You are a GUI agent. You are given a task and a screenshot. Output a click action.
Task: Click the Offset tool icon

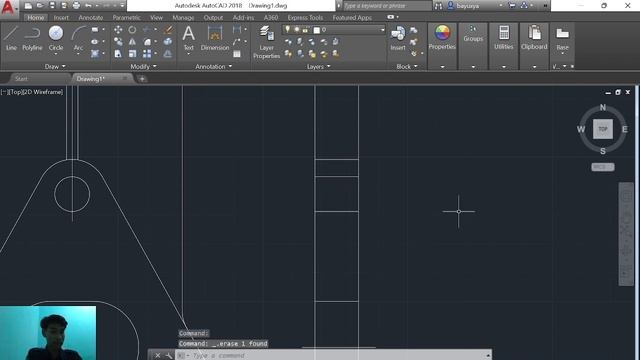[168, 53]
